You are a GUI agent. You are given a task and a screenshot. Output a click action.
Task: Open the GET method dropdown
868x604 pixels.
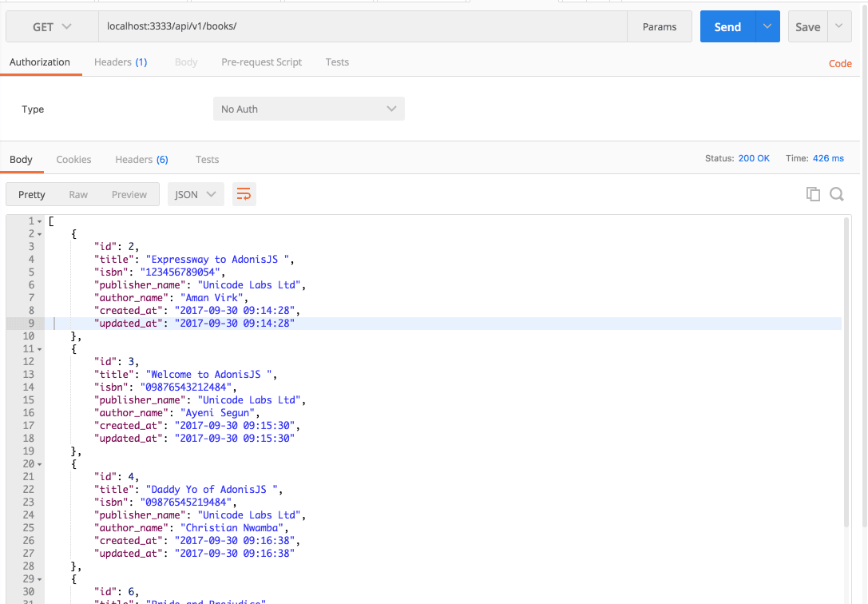click(52, 26)
